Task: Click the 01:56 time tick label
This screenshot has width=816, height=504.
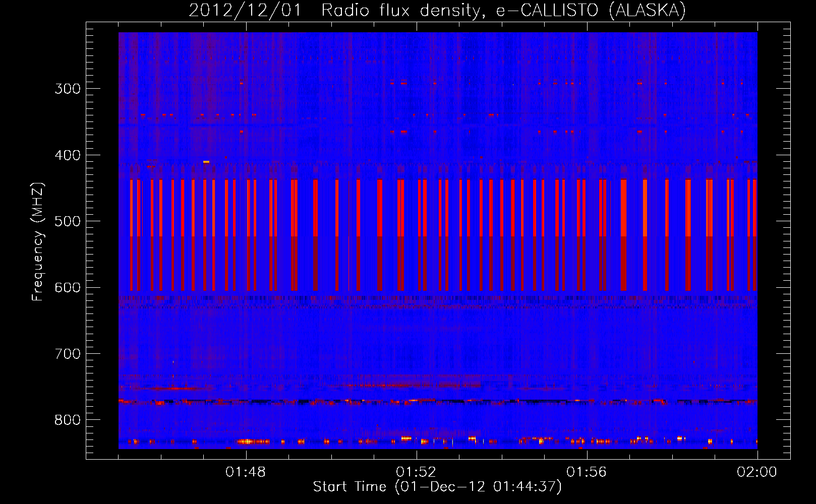Action: (x=587, y=472)
